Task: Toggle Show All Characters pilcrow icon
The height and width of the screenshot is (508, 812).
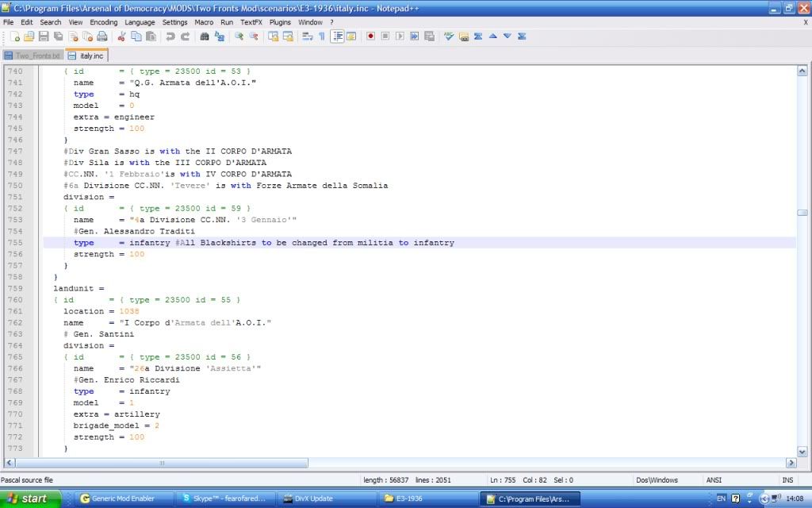Action: pos(322,37)
